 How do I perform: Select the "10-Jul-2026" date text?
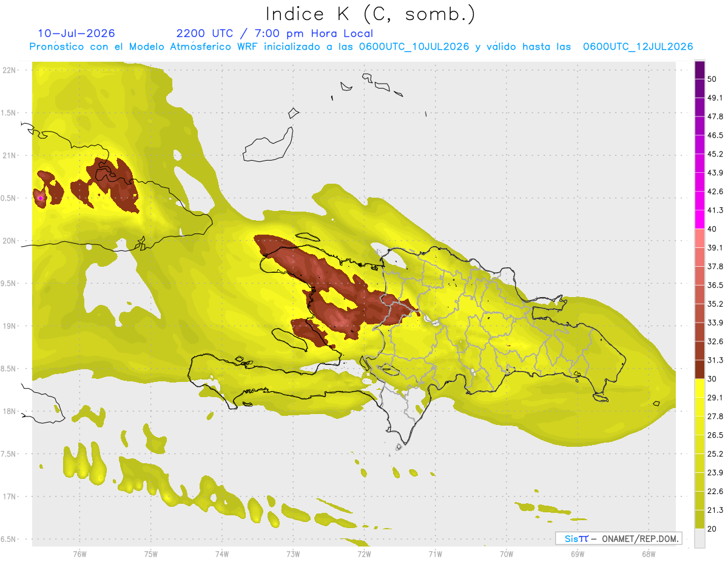click(x=76, y=33)
